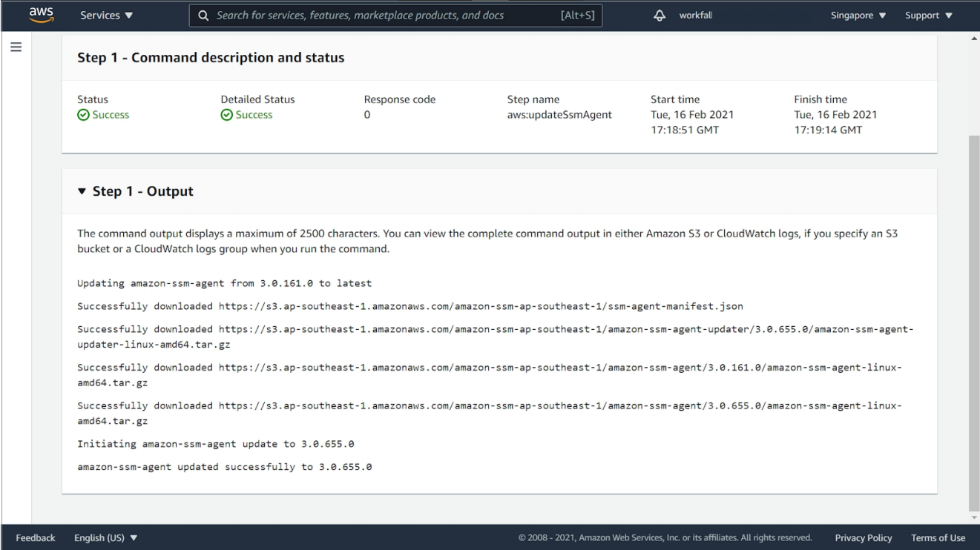Viewport: 980px width, 550px height.
Task: Click the workfall account menu
Action: click(696, 16)
